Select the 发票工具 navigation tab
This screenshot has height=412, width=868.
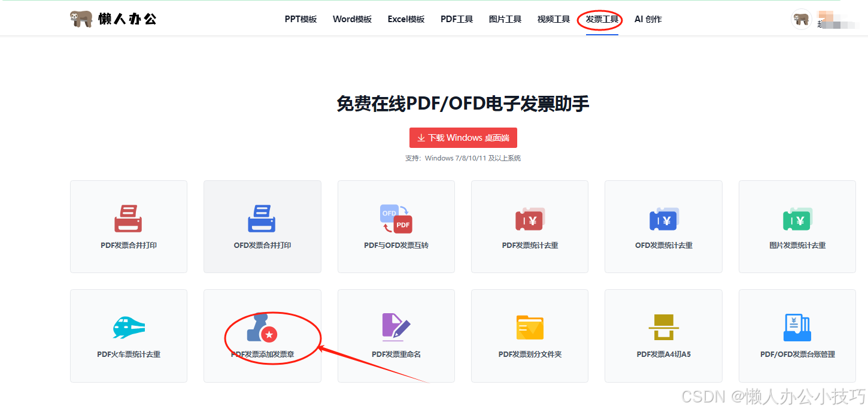click(x=602, y=19)
